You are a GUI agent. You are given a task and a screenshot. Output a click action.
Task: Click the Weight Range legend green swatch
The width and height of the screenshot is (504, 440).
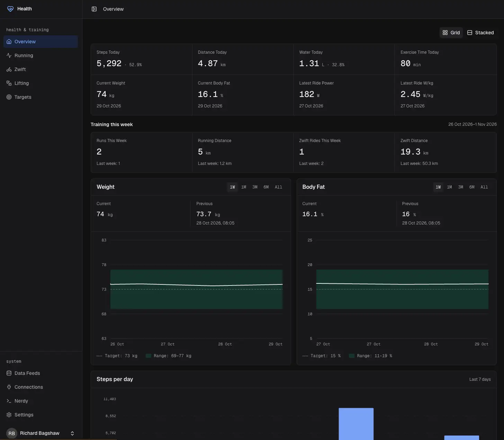(x=148, y=356)
